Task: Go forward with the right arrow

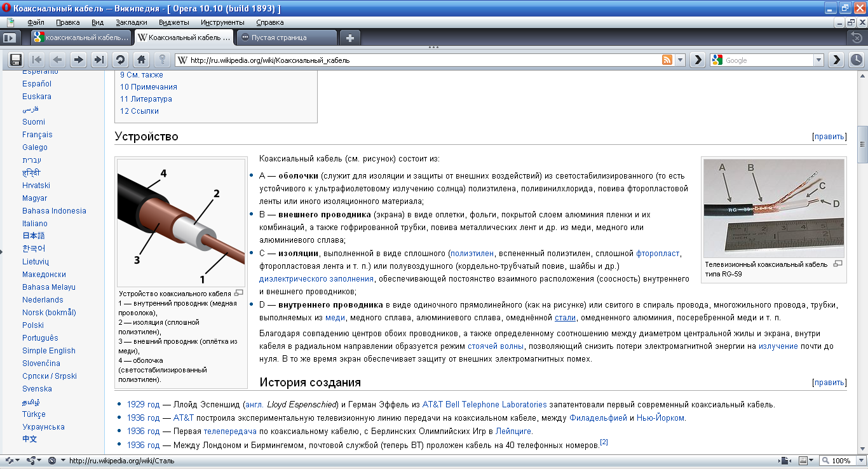Action: click(x=78, y=60)
